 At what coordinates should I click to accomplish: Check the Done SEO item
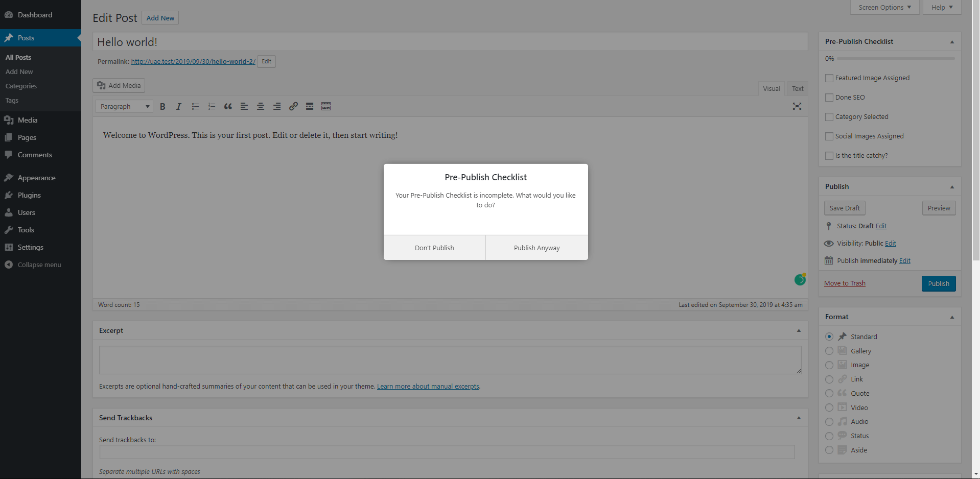829,98
